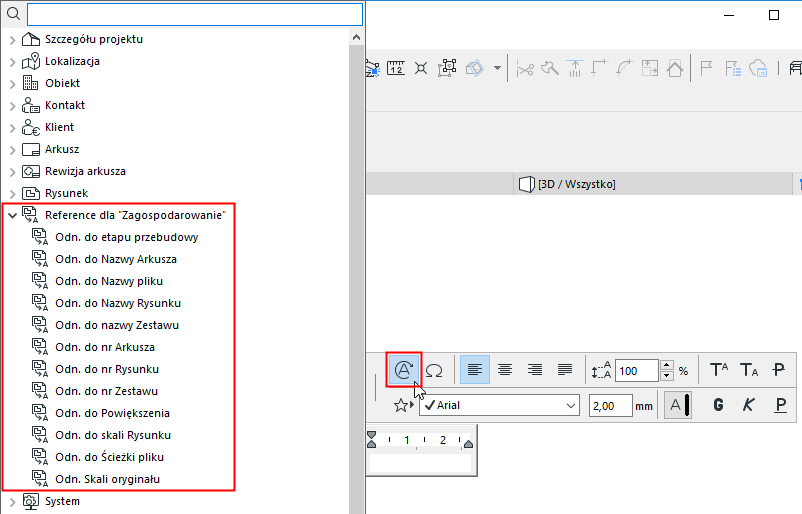Screen dimensions: 802x514
Task: Set text alignment to left
Action: (x=475, y=369)
